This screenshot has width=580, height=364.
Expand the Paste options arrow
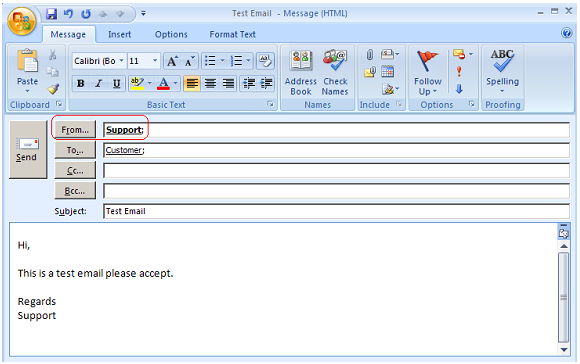coord(27,91)
